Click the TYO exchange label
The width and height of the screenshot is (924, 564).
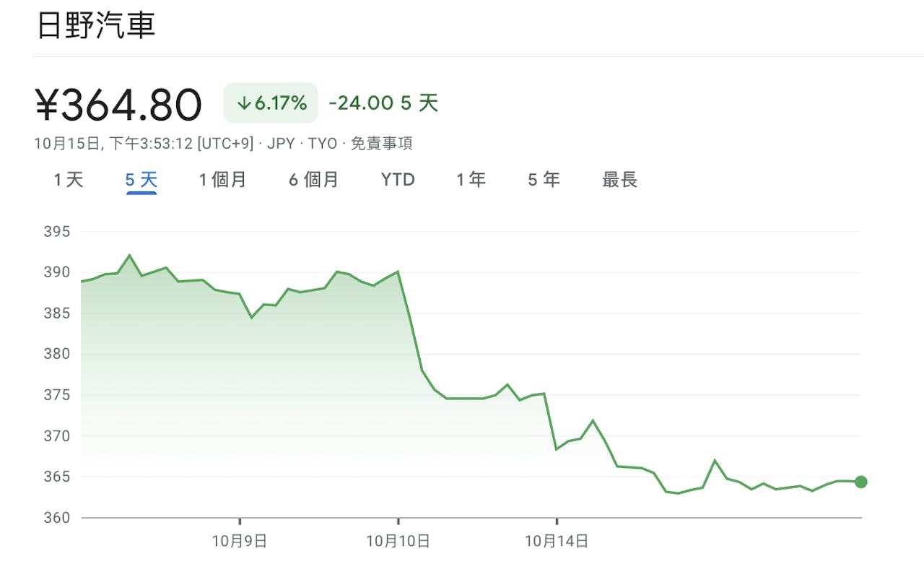(323, 143)
